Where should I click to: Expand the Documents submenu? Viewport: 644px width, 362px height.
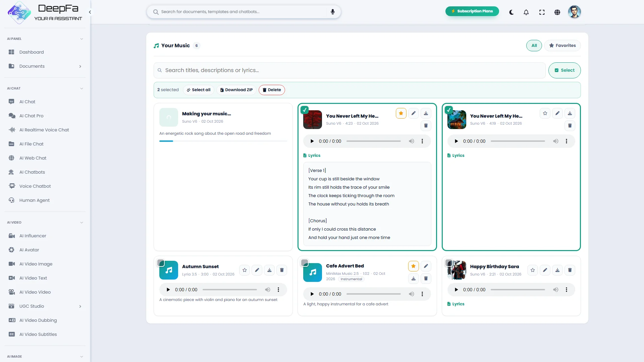click(x=80, y=66)
